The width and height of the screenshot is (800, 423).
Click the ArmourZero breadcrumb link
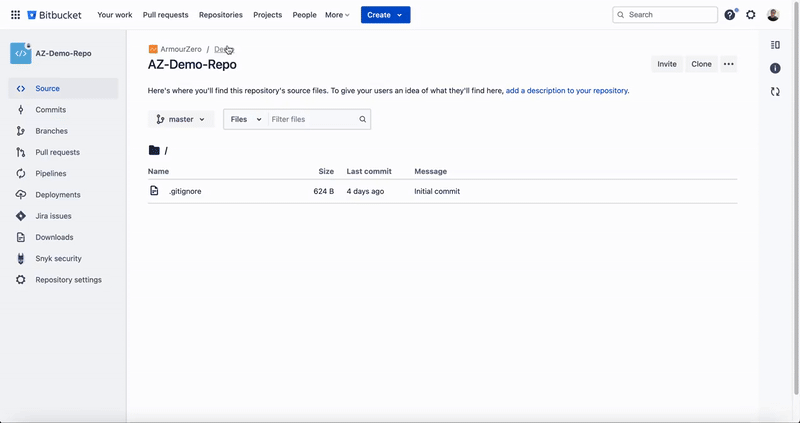click(181, 49)
